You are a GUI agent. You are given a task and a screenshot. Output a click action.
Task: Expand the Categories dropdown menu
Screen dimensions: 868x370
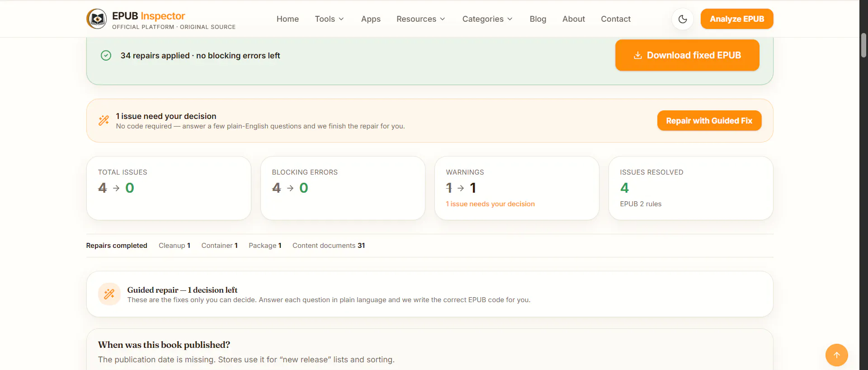[487, 19]
